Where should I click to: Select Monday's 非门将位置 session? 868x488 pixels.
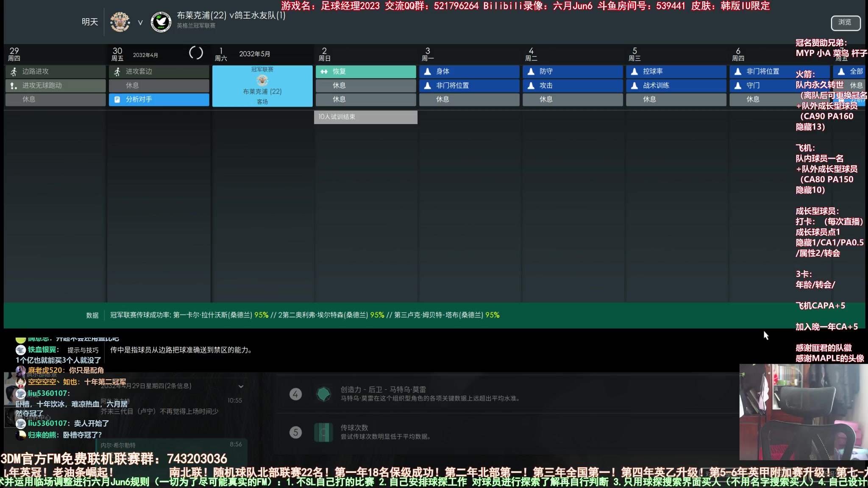click(x=469, y=86)
